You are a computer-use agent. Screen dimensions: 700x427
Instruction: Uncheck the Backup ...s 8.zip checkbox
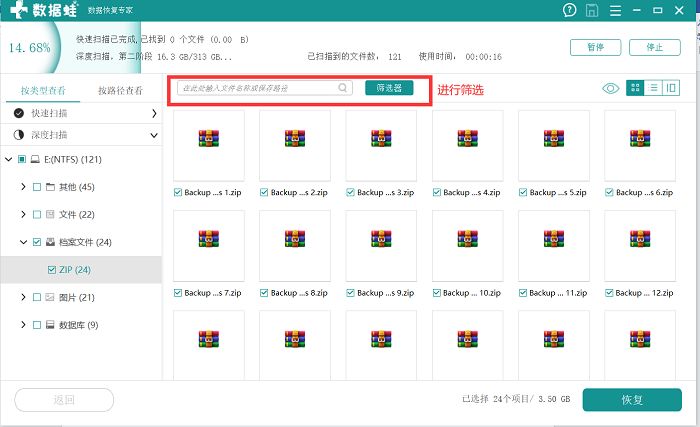pos(264,293)
